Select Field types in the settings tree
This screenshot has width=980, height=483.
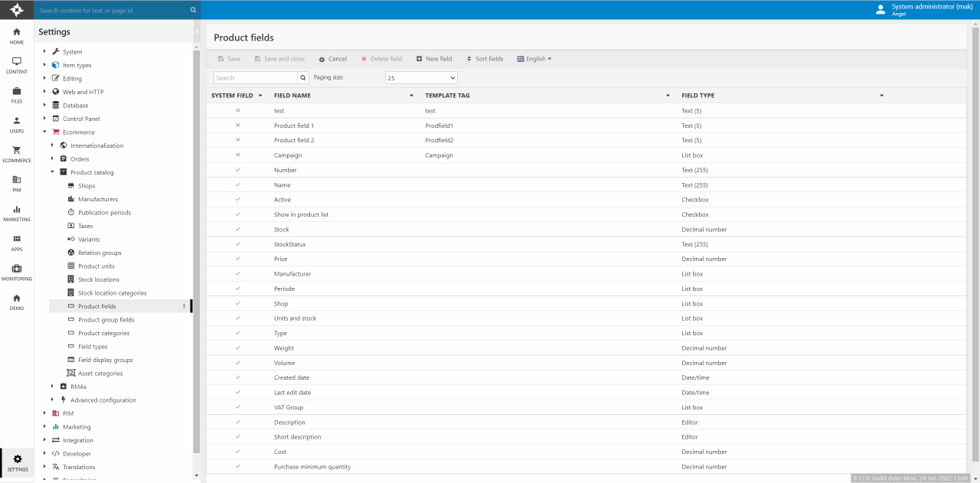[x=93, y=347]
